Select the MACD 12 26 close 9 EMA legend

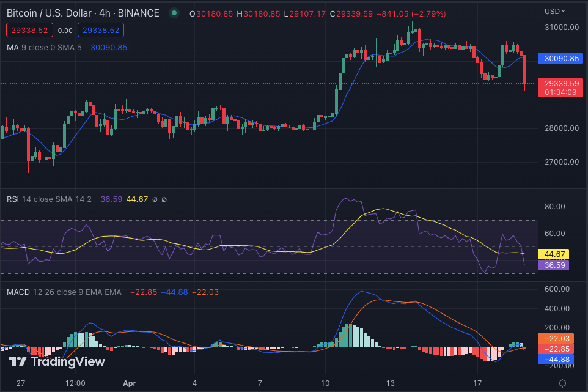(x=64, y=292)
